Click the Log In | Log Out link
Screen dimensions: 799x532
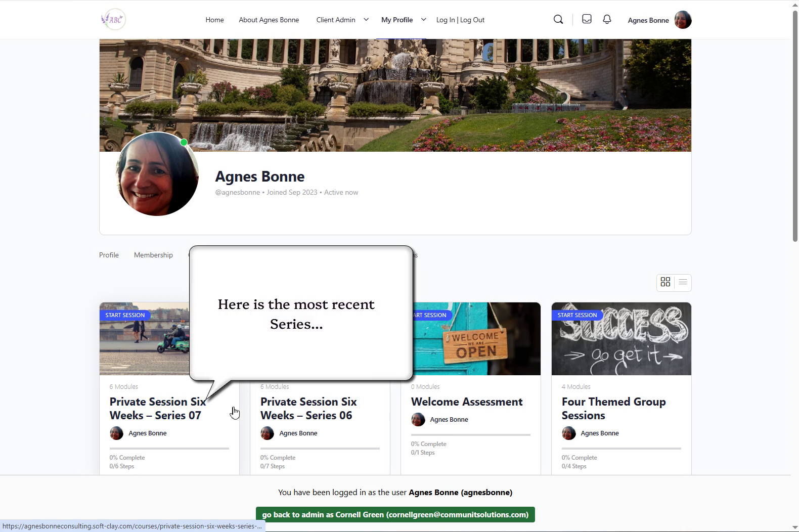click(x=460, y=20)
